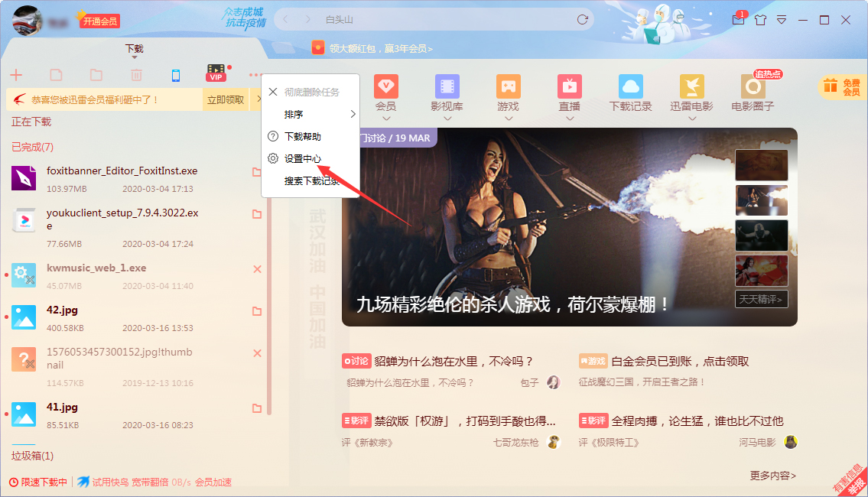Viewport: 868px width, 497px height.
Task: Open the notification message icon with badge
Action: tap(737, 19)
